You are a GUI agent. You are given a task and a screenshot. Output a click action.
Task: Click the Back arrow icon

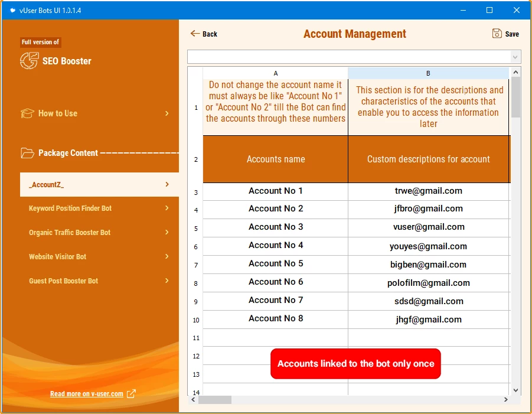[195, 33]
